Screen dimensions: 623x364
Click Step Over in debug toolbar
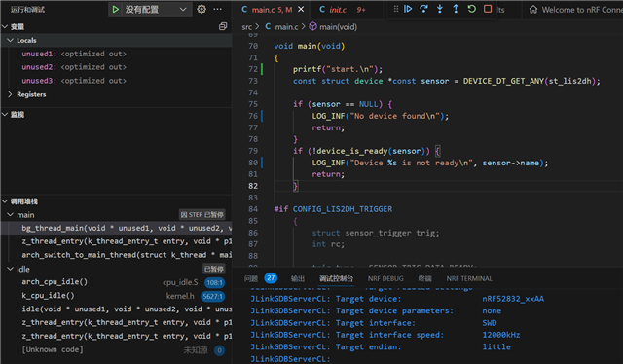click(423, 9)
